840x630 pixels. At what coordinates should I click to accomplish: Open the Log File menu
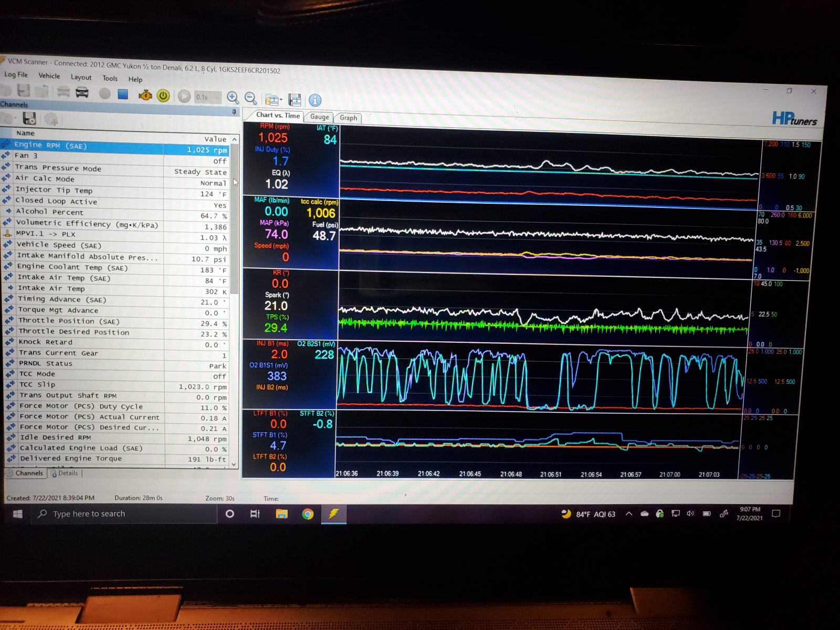(16, 75)
